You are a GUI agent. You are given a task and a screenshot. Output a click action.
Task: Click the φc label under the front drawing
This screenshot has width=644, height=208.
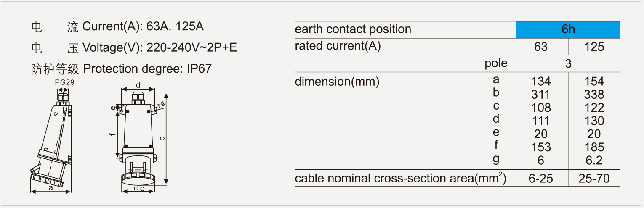coord(139,189)
